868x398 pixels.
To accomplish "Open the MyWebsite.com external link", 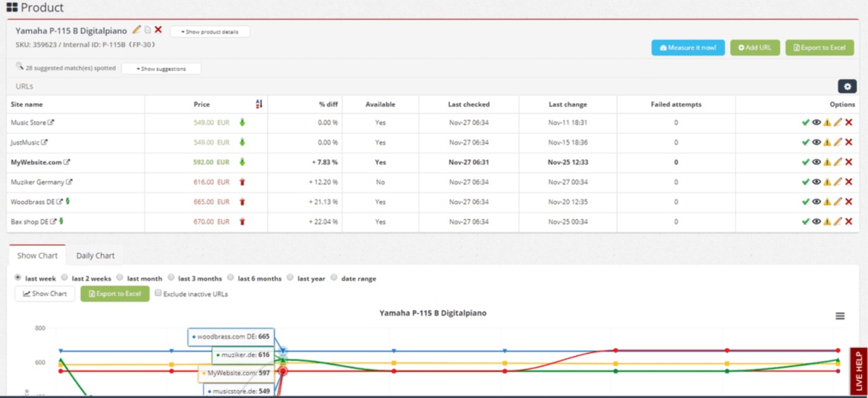I will pos(67,163).
